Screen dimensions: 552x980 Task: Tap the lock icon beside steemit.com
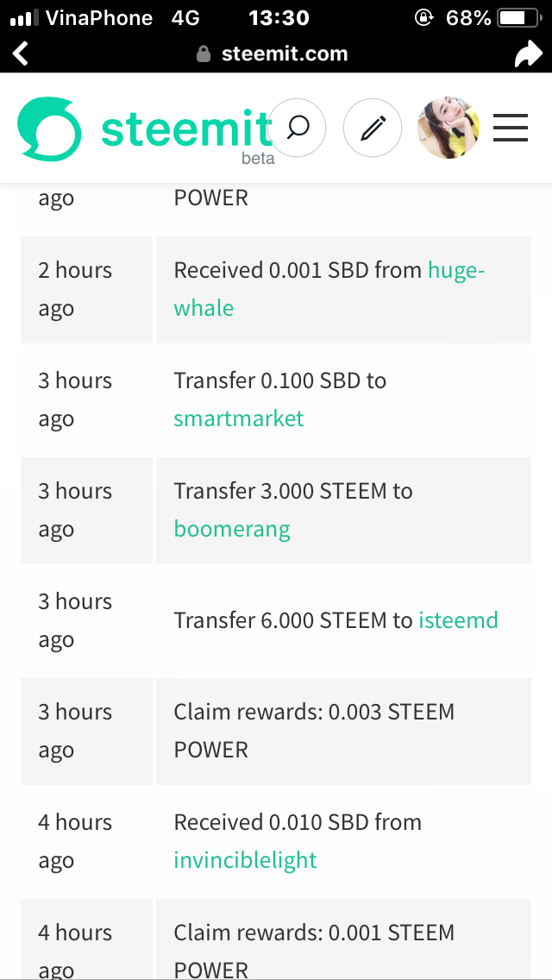(204, 54)
